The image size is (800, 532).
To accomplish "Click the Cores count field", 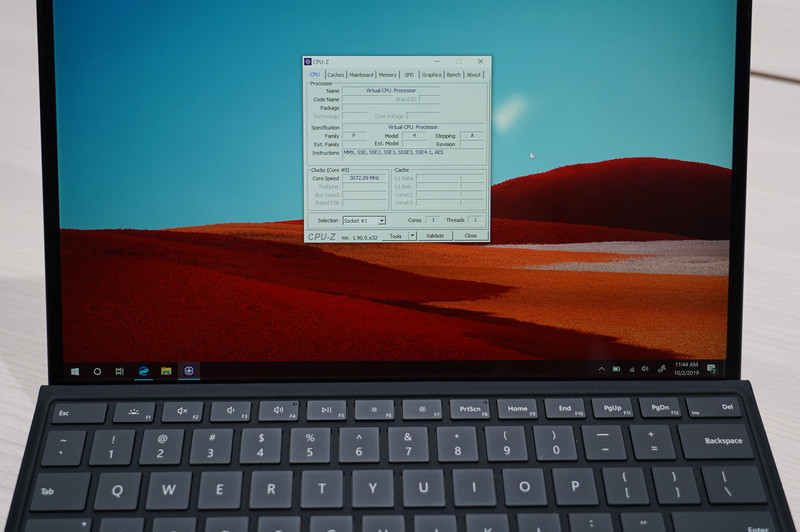I will click(433, 220).
